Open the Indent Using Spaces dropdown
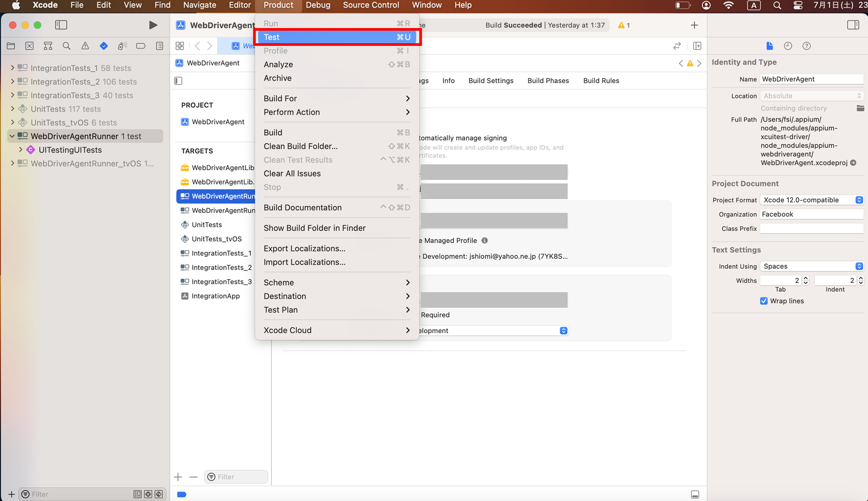Viewport: 868px width, 501px height. [811, 266]
